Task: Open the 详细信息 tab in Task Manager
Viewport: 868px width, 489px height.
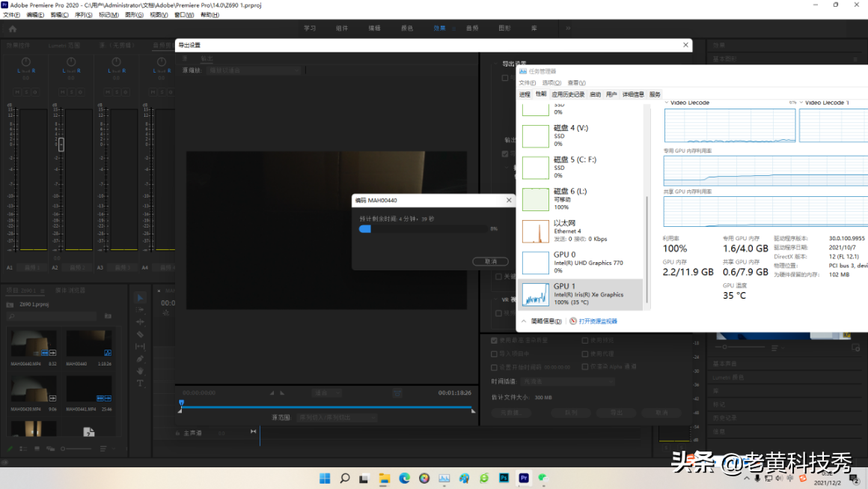Action: pyautogui.click(x=633, y=94)
